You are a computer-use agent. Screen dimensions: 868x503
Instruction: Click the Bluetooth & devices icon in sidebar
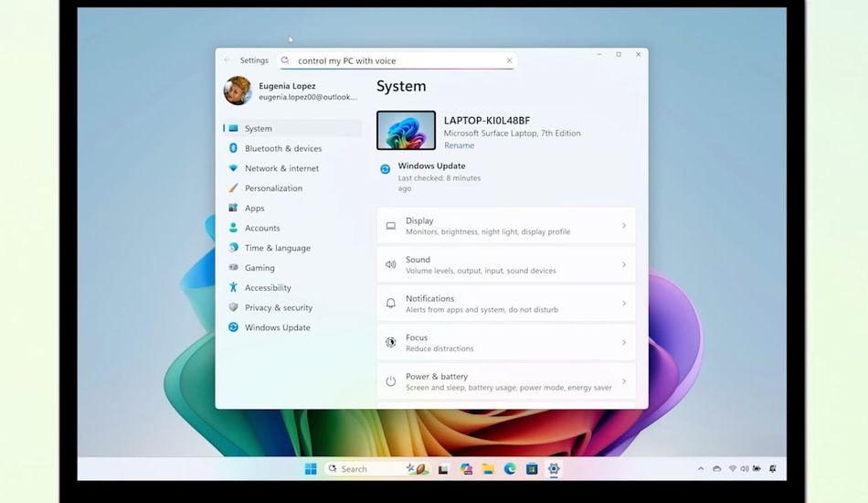tap(233, 148)
